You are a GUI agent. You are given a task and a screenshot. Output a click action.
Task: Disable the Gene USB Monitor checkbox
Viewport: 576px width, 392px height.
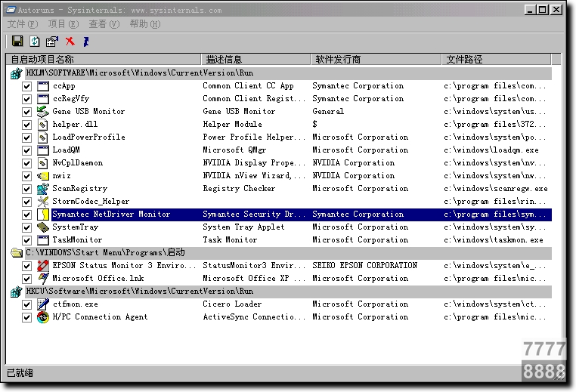point(26,112)
